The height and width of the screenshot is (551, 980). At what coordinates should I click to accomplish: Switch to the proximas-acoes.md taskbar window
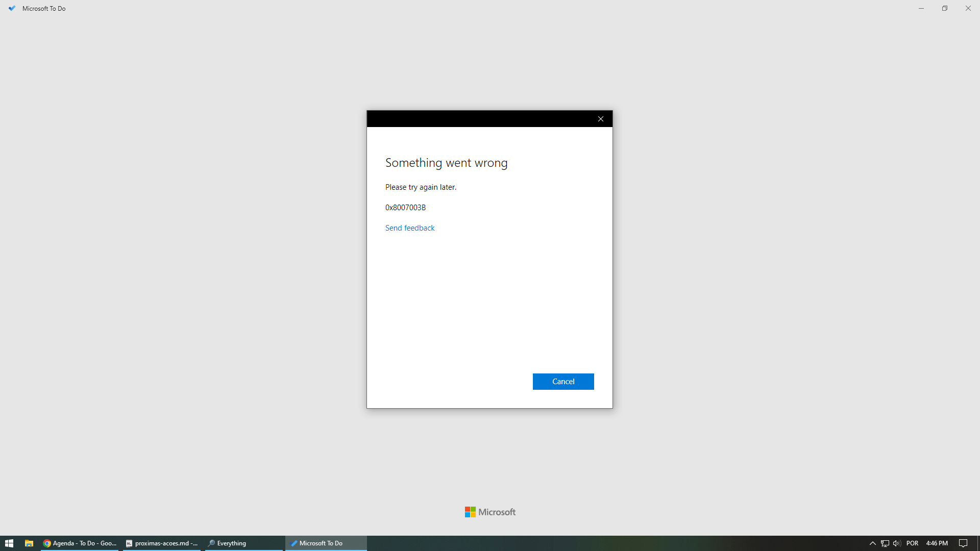click(x=162, y=543)
